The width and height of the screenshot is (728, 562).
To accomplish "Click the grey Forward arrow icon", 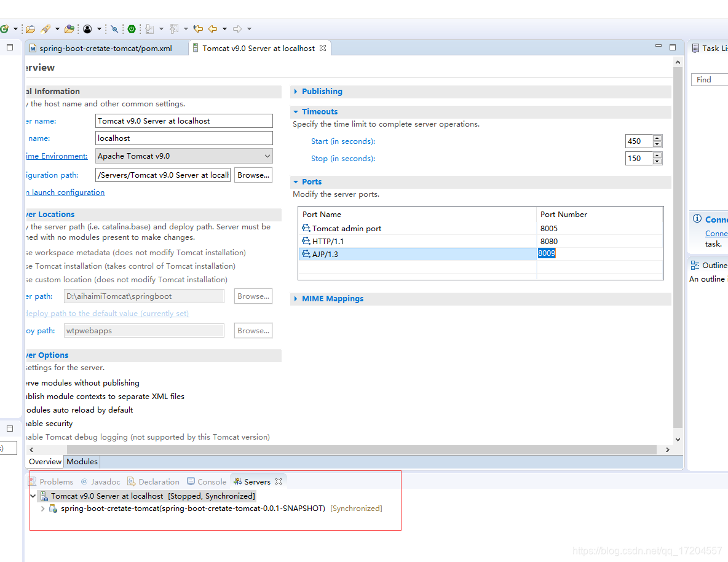I will (x=237, y=29).
